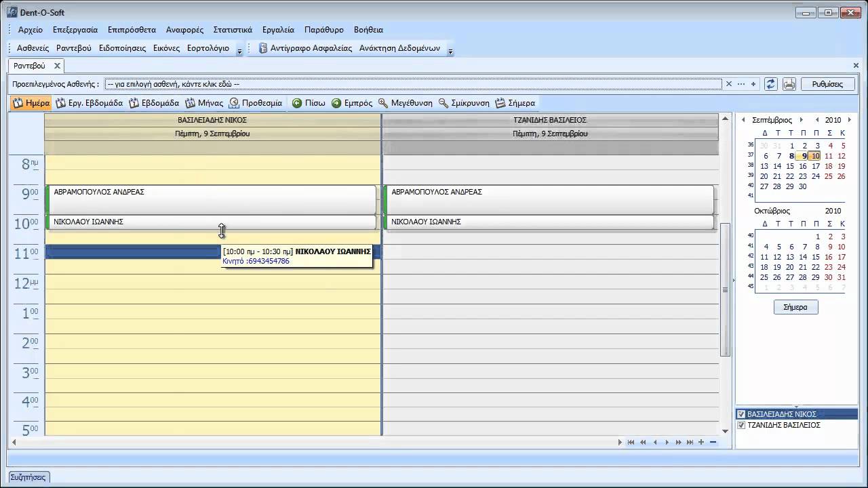The height and width of the screenshot is (488, 868).
Task: Open the Στατιστικά menu
Action: [x=233, y=30]
